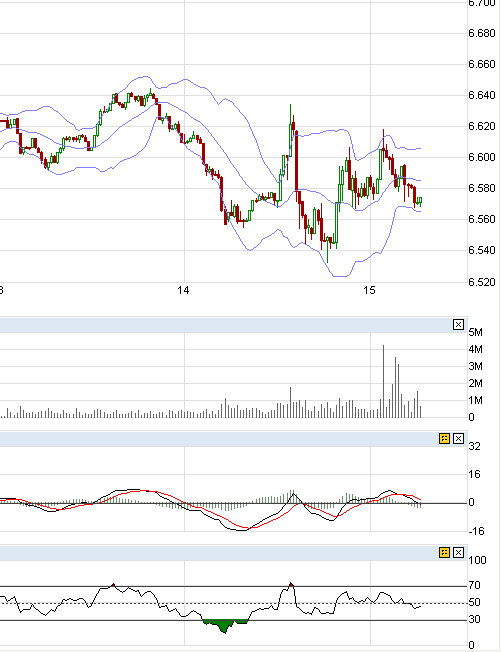The image size is (501, 652).
Task: Click the 1M volume axis label
Action: 476,400
